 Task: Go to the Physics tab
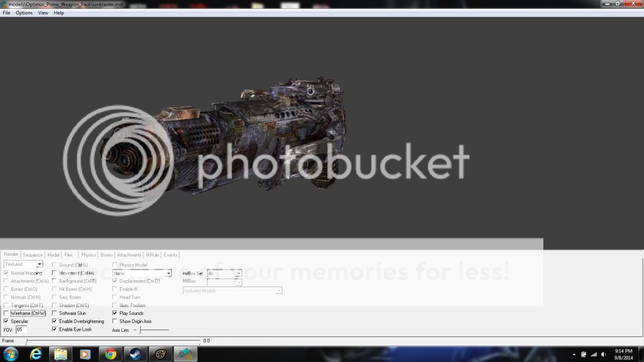88,255
